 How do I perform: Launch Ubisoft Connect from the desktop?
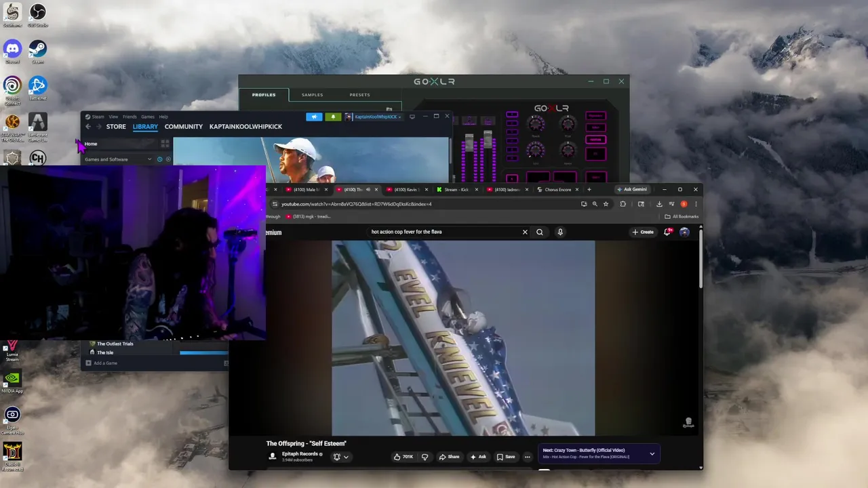12,89
